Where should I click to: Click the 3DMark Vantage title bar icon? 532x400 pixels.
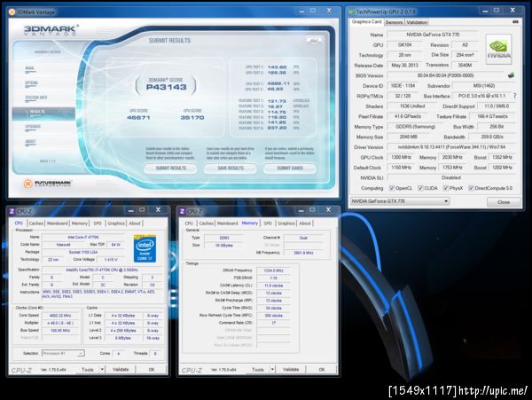click(x=12, y=12)
